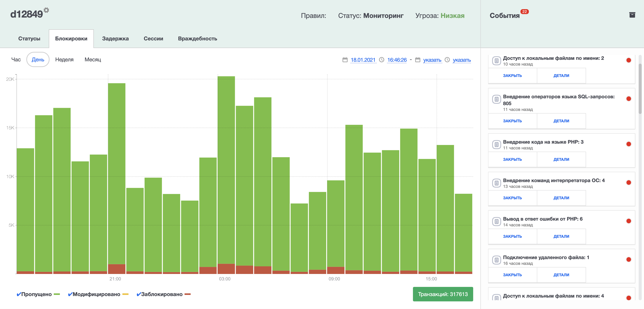The width and height of the screenshot is (644, 309).
Task: Click the start date calendar icon
Action: (x=345, y=60)
